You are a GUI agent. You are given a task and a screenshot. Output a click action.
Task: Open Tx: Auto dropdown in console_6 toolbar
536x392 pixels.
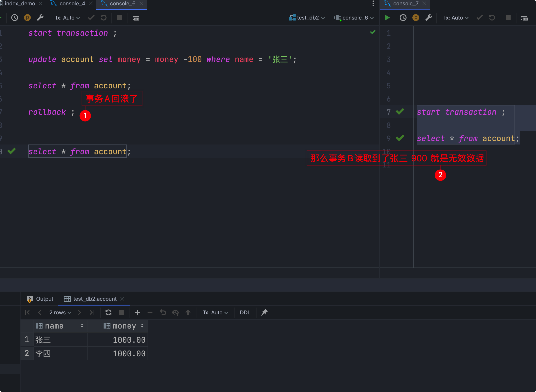point(67,18)
